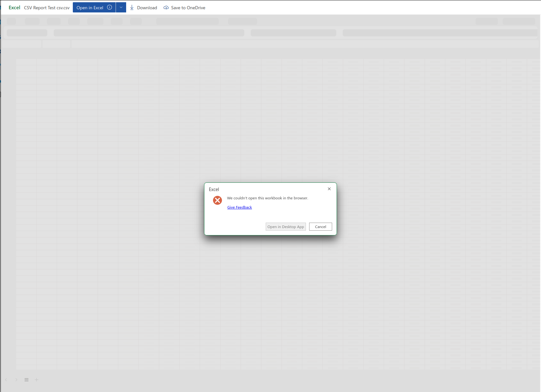Click the previous sheet arrow at bottom
Screen dimensions: 541x392
[x=6, y=380]
